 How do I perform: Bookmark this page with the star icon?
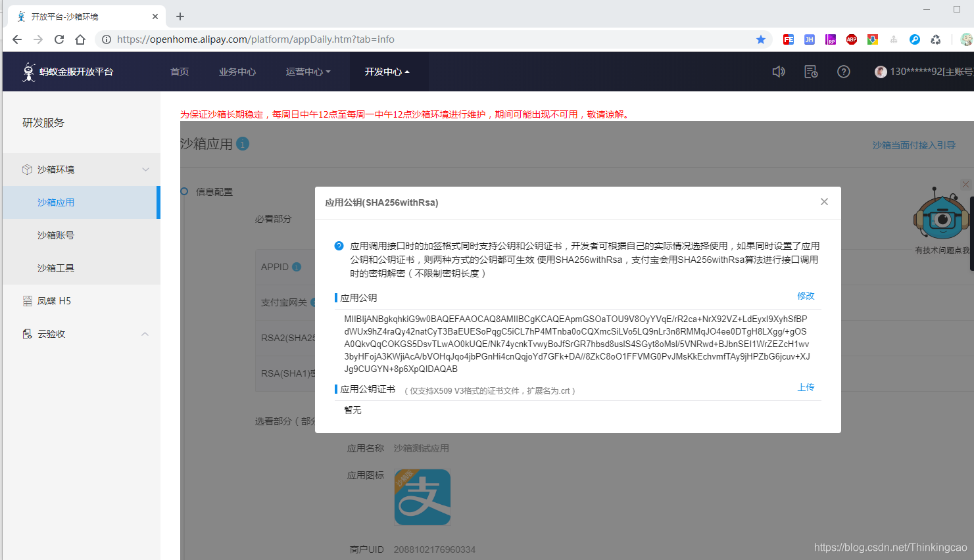tap(761, 39)
